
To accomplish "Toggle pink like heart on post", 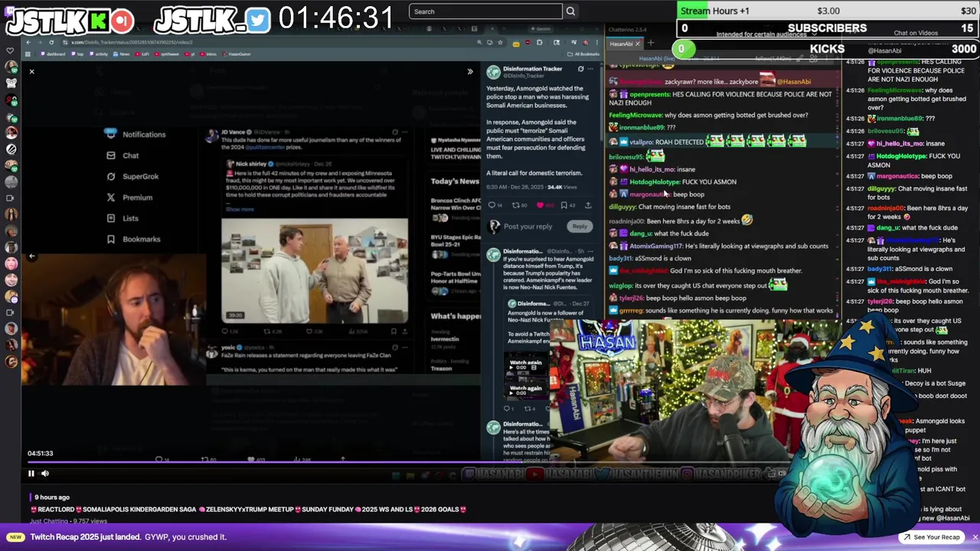I will [541, 205].
